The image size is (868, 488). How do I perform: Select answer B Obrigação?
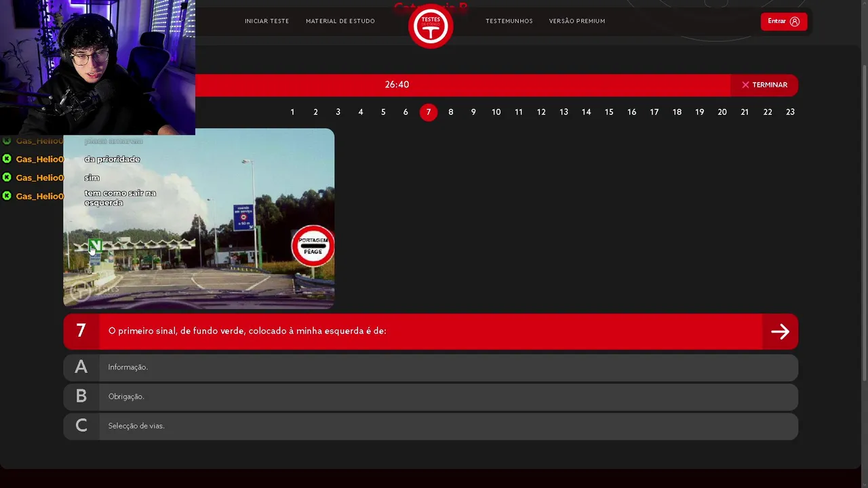pos(431,396)
